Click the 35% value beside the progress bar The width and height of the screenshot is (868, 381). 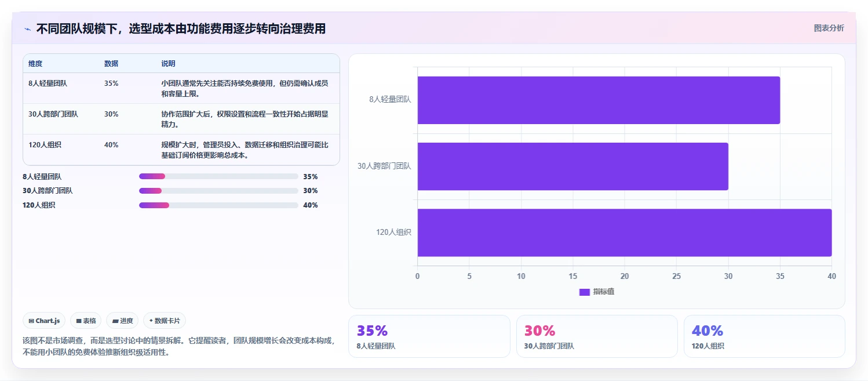311,177
